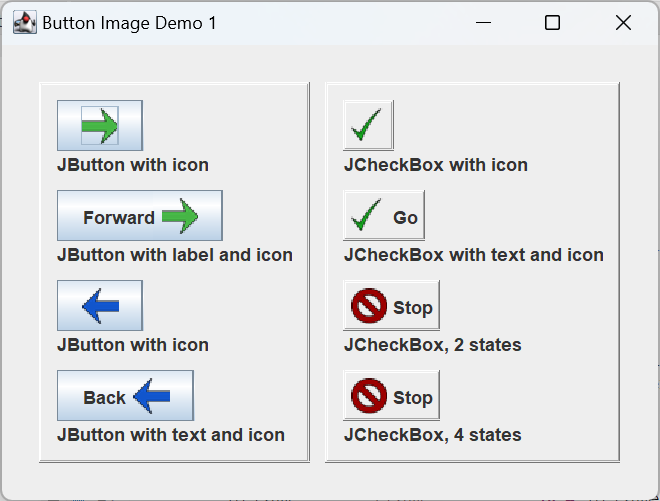Toggle the Go checkbox with checkmark
Viewport: 660px width, 501px height.
pyautogui.click(x=384, y=216)
